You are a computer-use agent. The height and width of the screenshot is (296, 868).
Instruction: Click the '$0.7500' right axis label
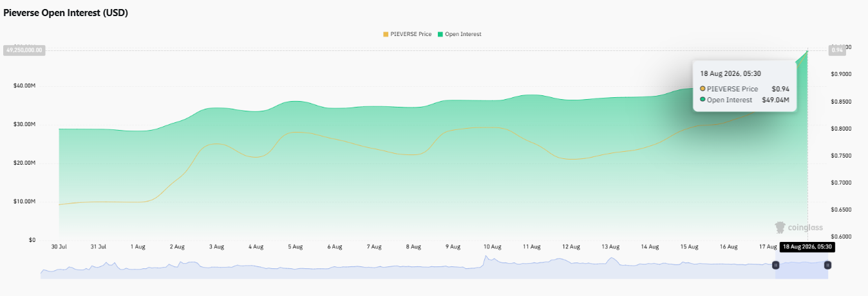coord(842,156)
